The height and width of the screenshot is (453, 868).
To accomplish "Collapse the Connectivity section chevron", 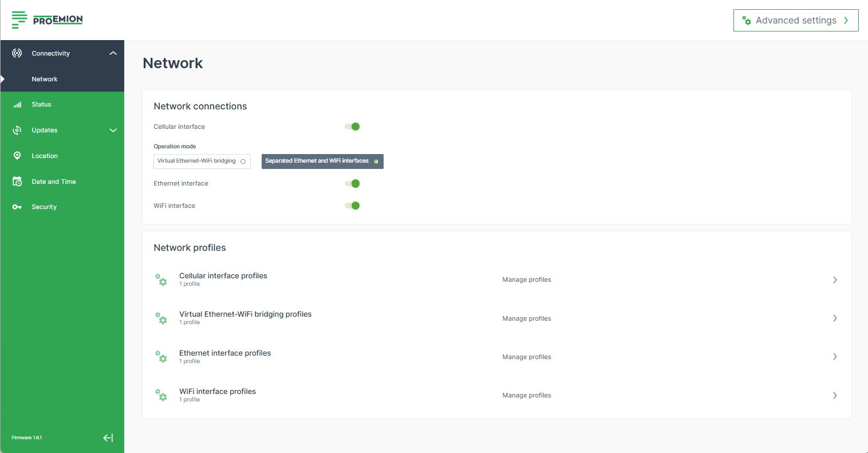I will tap(113, 53).
